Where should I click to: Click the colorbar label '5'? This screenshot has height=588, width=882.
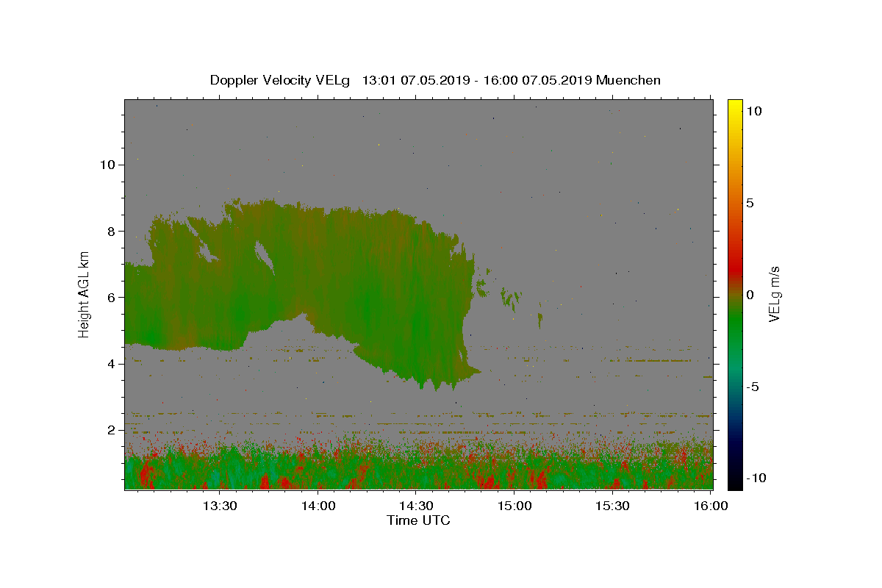(x=750, y=203)
